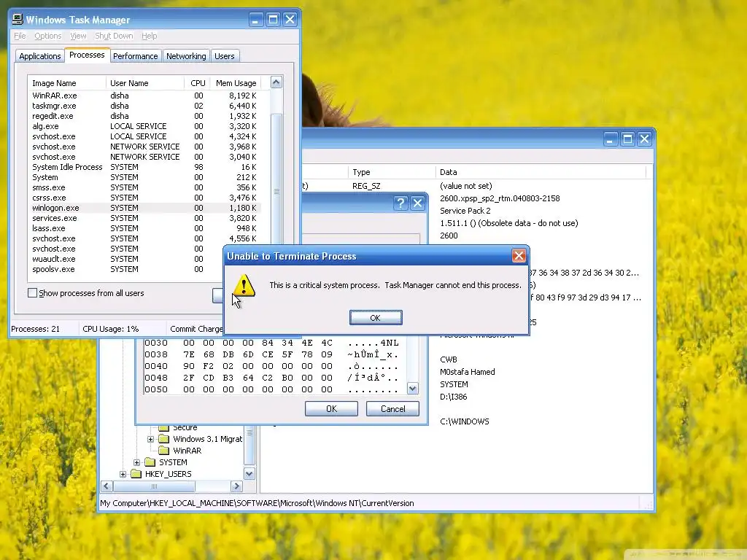
Task: Select the System Idle Process row
Action: coord(144,167)
